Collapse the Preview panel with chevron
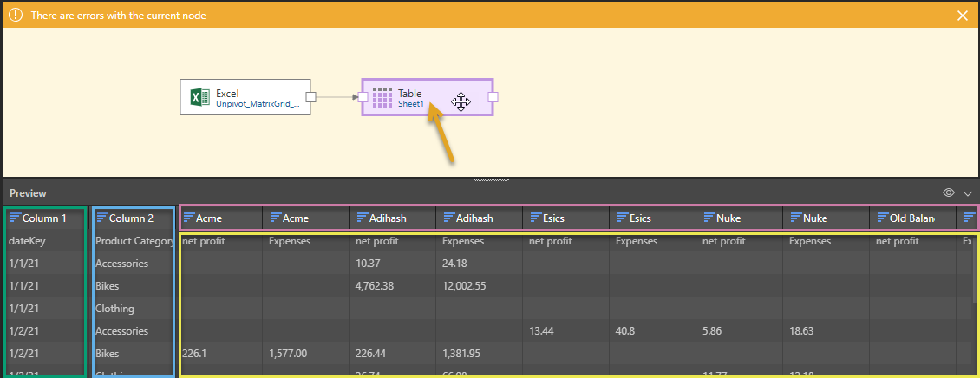This screenshot has height=378, width=980. point(968,193)
